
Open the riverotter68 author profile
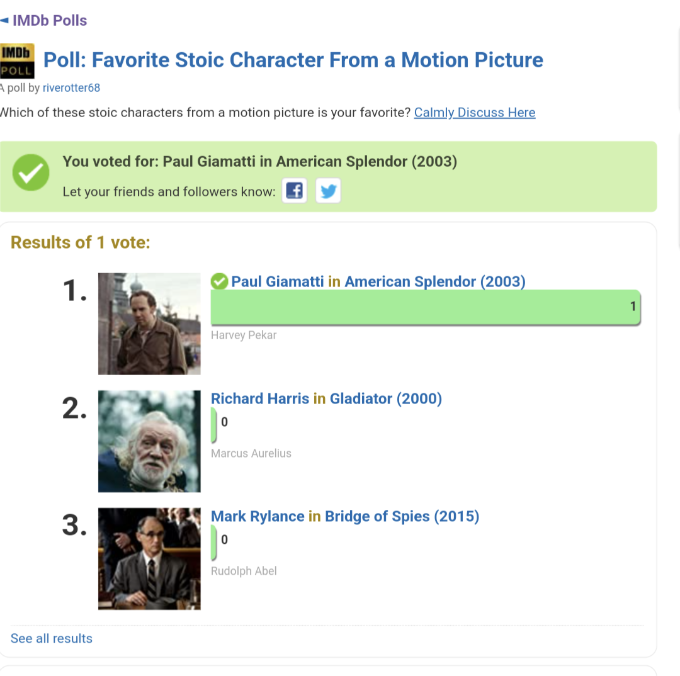(x=71, y=88)
